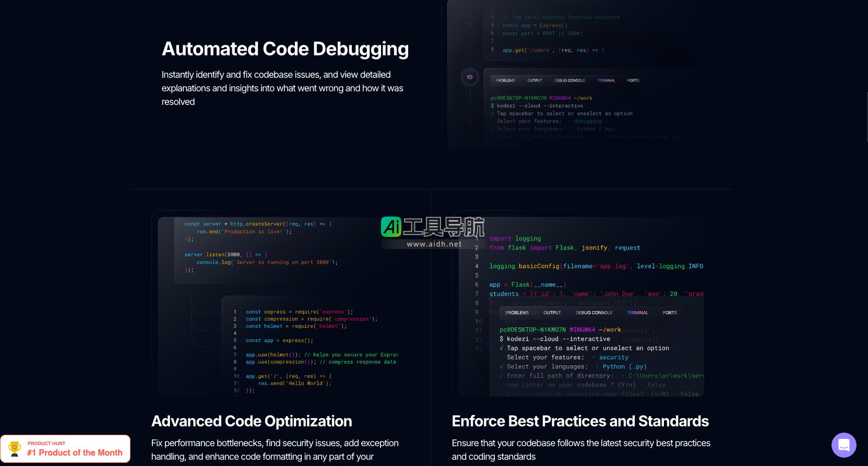Click the Express helmet code snippet image
868x466 pixels.
[313, 347]
